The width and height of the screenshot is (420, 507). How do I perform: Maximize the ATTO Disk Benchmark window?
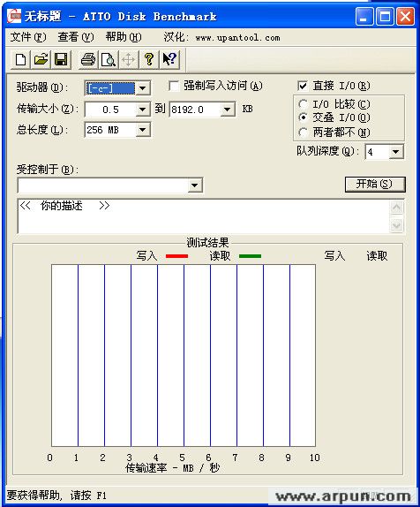(385, 16)
